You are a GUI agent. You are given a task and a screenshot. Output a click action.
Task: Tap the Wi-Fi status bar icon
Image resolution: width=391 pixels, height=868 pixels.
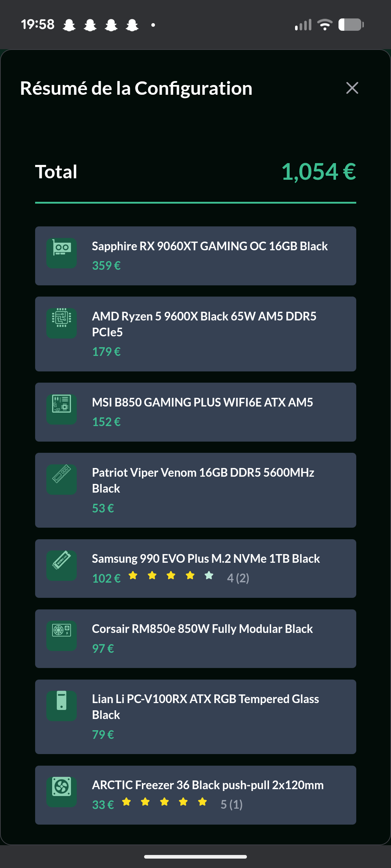[325, 25]
